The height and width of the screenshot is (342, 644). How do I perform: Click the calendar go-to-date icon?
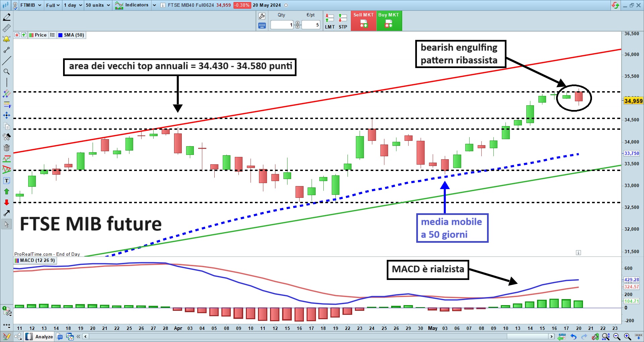[562, 337]
